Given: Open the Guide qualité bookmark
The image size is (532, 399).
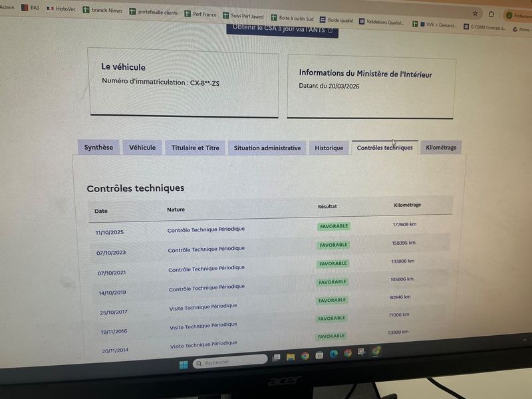Looking at the screenshot, I should [336, 21].
